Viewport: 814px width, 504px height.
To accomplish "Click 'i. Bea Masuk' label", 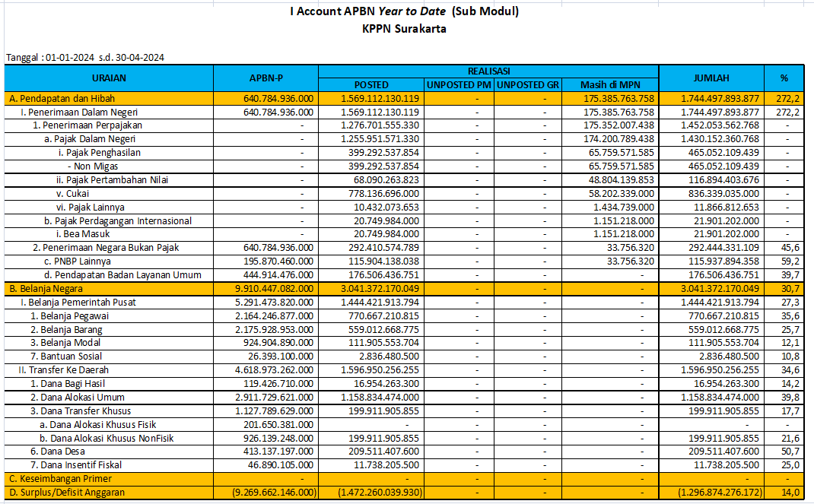I will 83,234.
